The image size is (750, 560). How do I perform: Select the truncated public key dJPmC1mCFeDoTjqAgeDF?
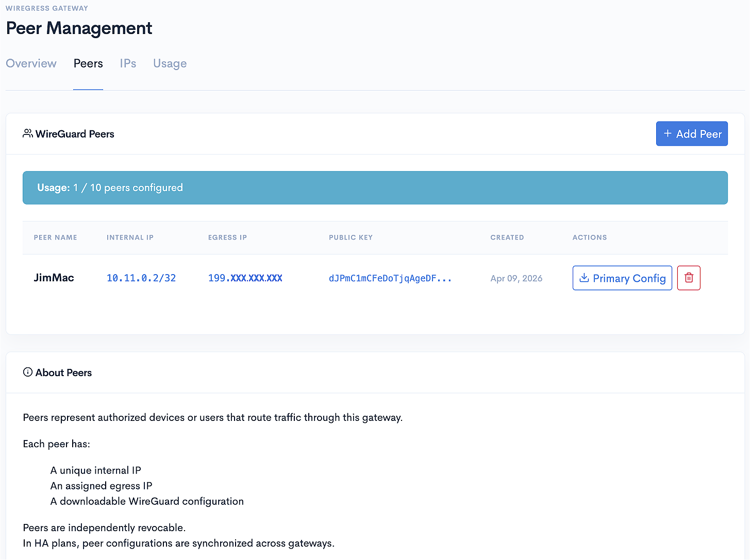click(390, 278)
